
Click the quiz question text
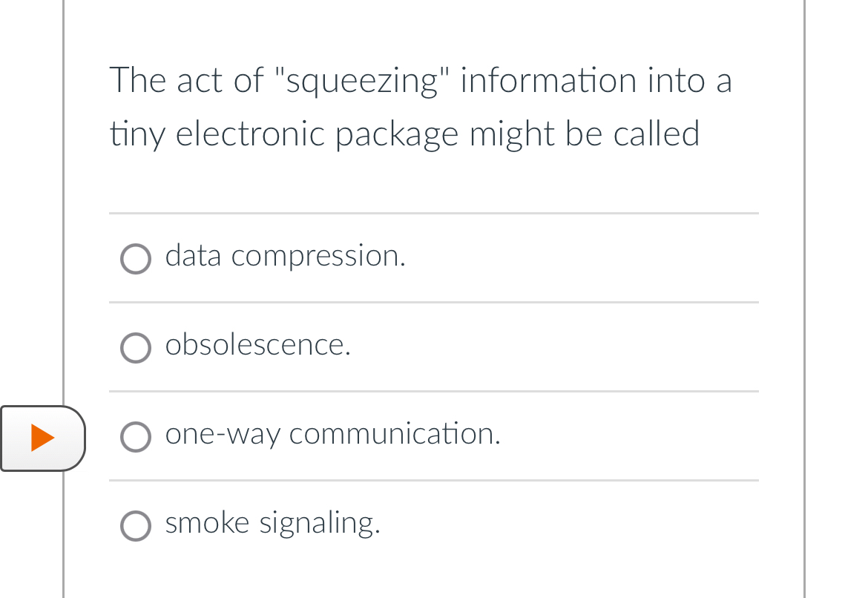pos(421,106)
